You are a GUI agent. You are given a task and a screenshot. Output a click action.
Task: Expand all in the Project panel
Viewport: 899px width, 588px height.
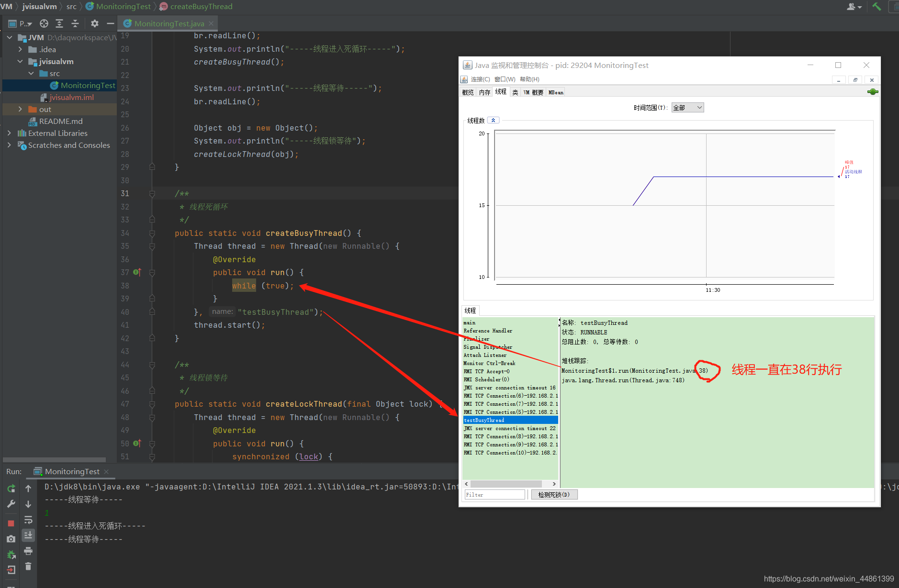coord(59,23)
